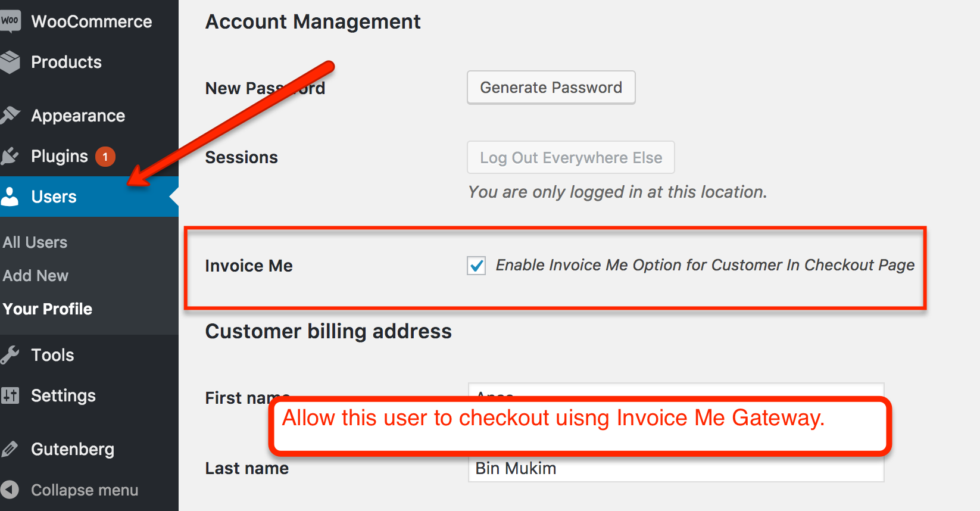This screenshot has height=511, width=980.
Task: Click the WooCommerce logo icon
Action: 10,21
